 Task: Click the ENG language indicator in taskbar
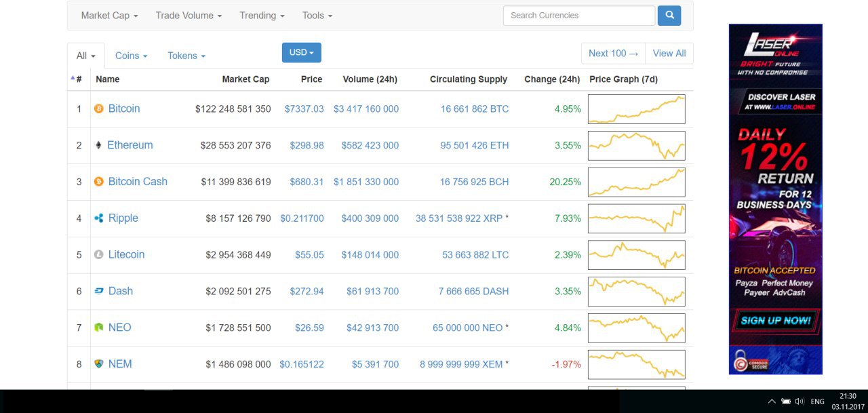[818, 401]
